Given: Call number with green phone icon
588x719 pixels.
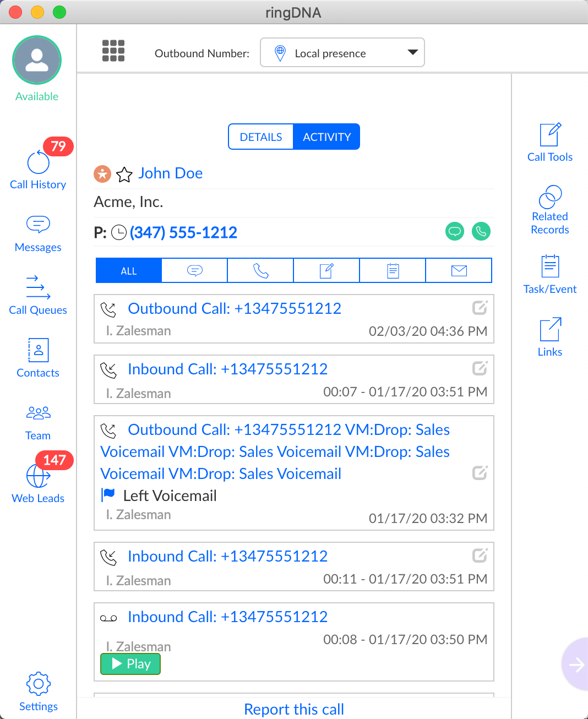Looking at the screenshot, I should tap(481, 231).
